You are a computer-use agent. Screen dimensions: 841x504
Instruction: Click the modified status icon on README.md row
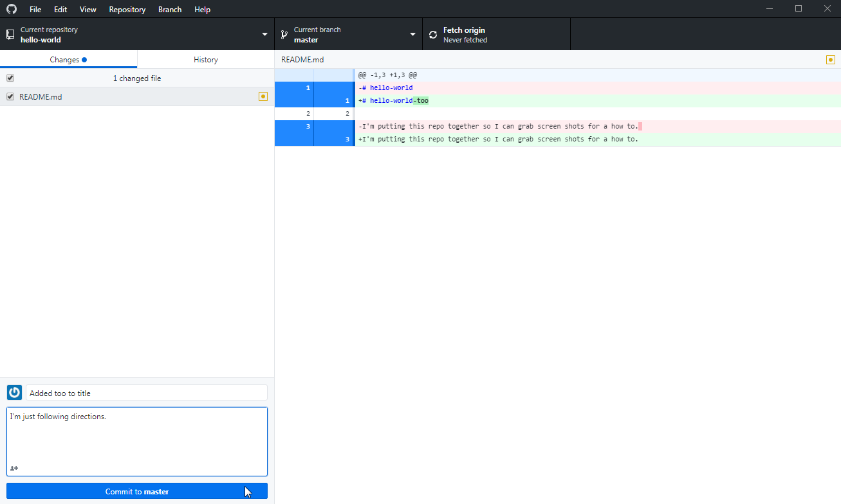[x=263, y=96]
